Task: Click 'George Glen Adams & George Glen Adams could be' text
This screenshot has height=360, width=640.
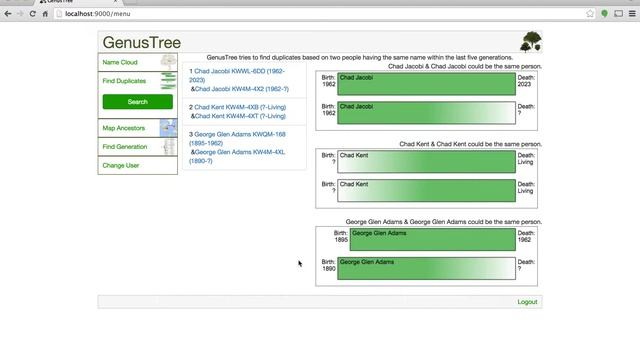Action: (x=444, y=222)
